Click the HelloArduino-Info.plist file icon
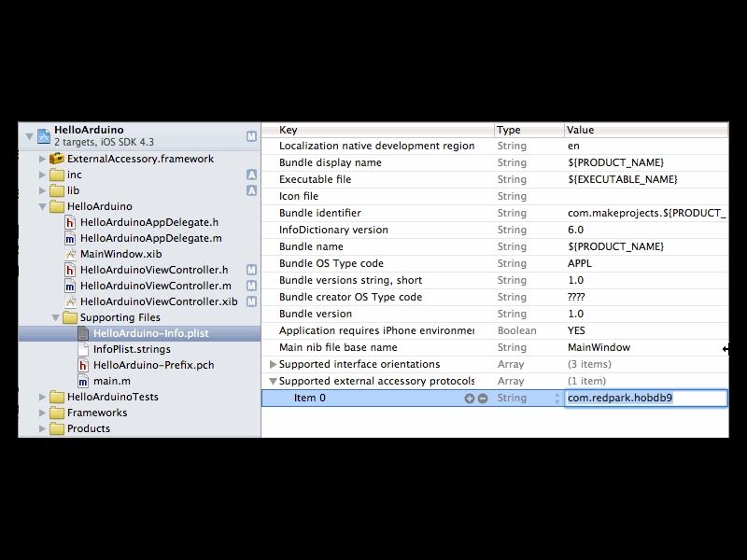 click(83, 333)
